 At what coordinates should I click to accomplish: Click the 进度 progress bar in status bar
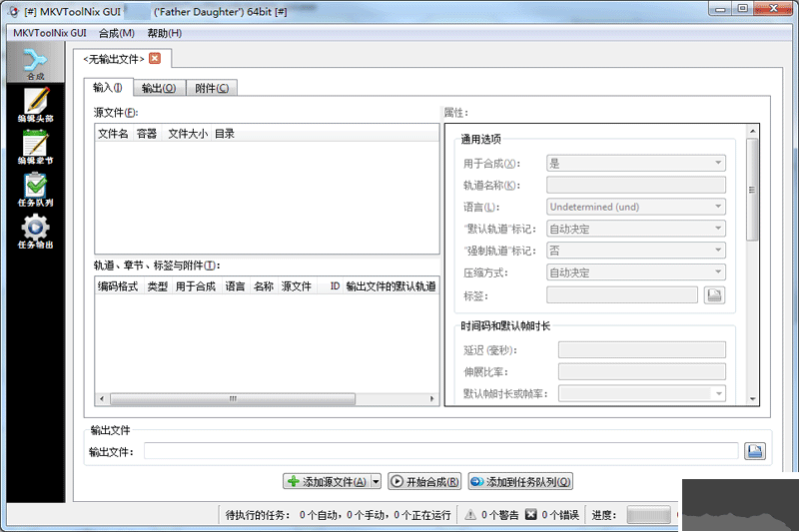648,515
